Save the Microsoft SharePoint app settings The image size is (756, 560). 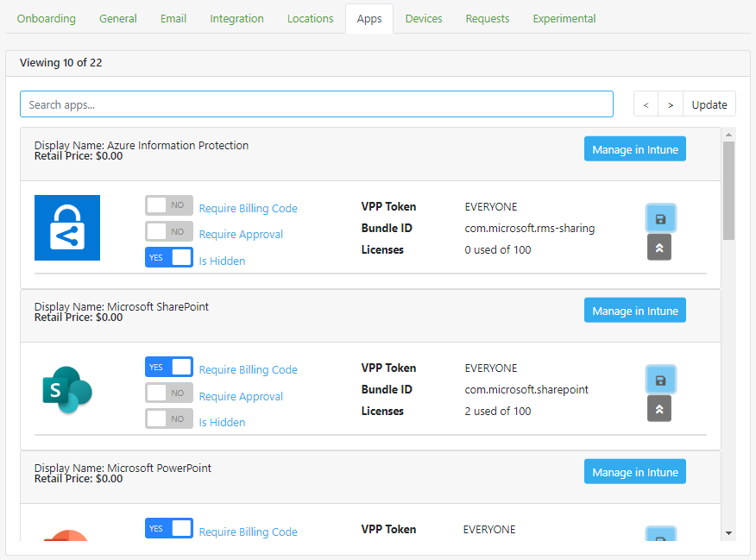[x=660, y=381]
